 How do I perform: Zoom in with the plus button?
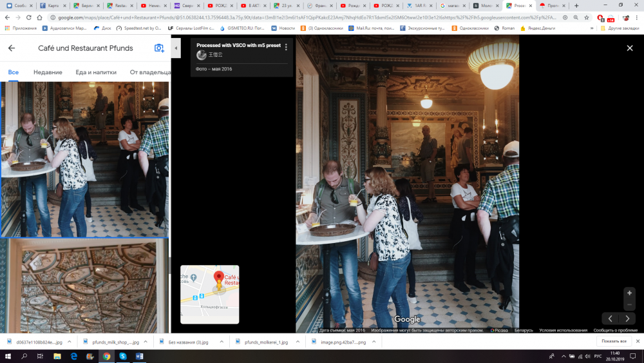click(x=629, y=293)
